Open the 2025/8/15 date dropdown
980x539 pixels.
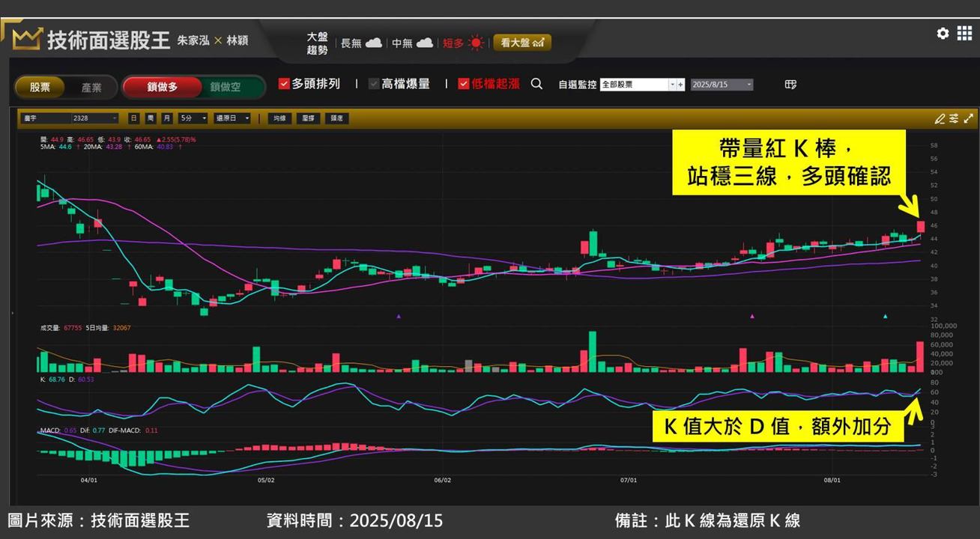722,85
